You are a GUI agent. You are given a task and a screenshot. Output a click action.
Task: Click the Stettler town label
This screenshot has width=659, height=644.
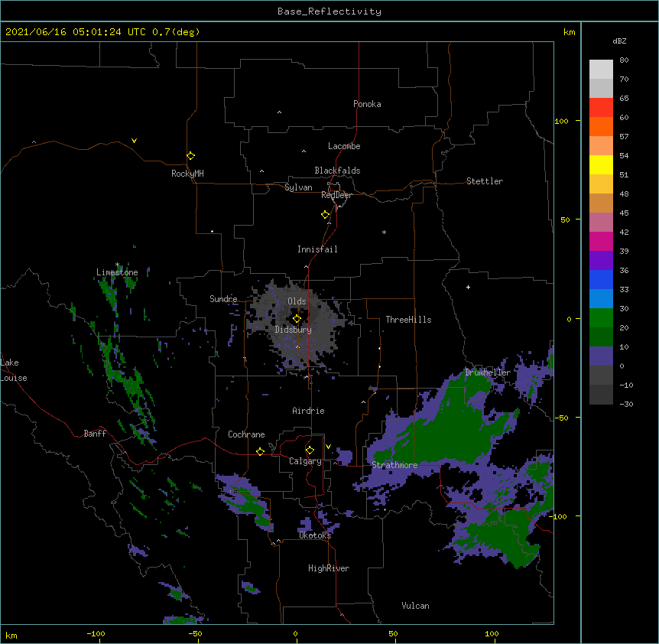click(x=485, y=181)
